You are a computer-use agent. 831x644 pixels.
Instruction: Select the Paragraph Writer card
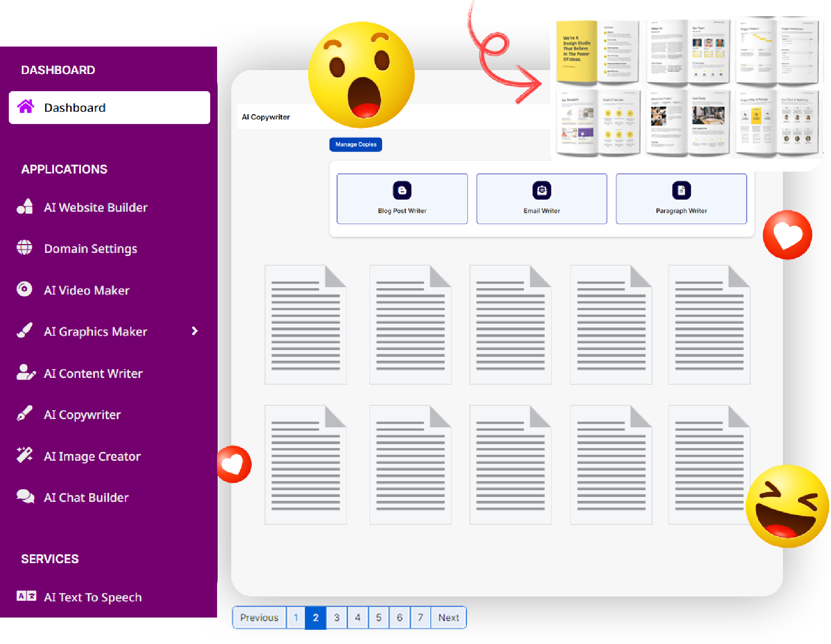pos(681,199)
